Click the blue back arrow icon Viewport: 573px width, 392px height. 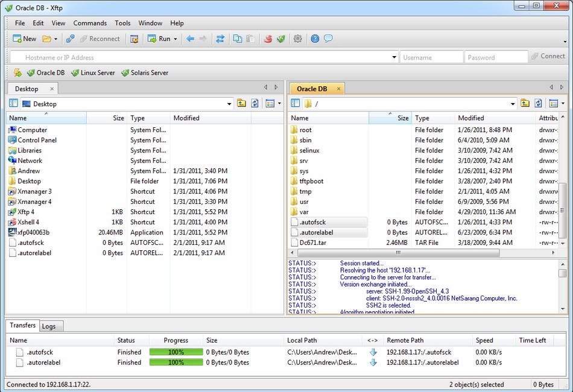point(190,39)
